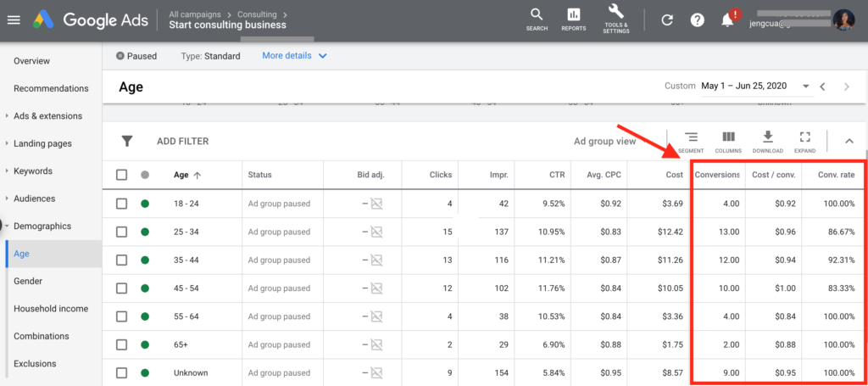
Task: Sort by Clicks column header
Action: tap(441, 175)
